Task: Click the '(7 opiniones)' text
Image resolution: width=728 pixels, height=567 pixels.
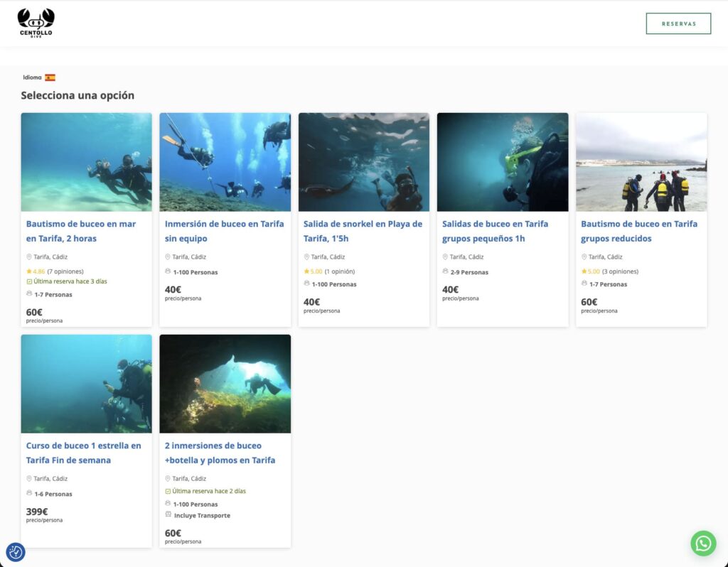Action: click(x=65, y=271)
